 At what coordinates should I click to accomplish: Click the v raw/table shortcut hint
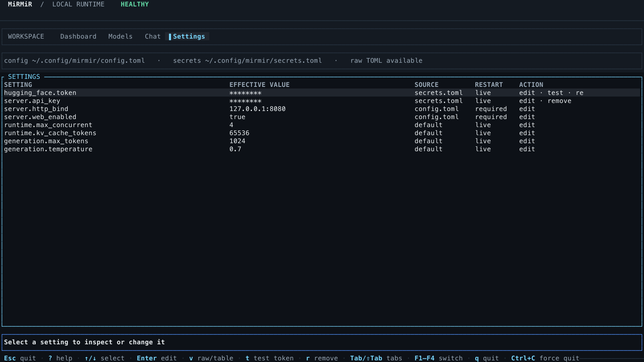point(211,358)
